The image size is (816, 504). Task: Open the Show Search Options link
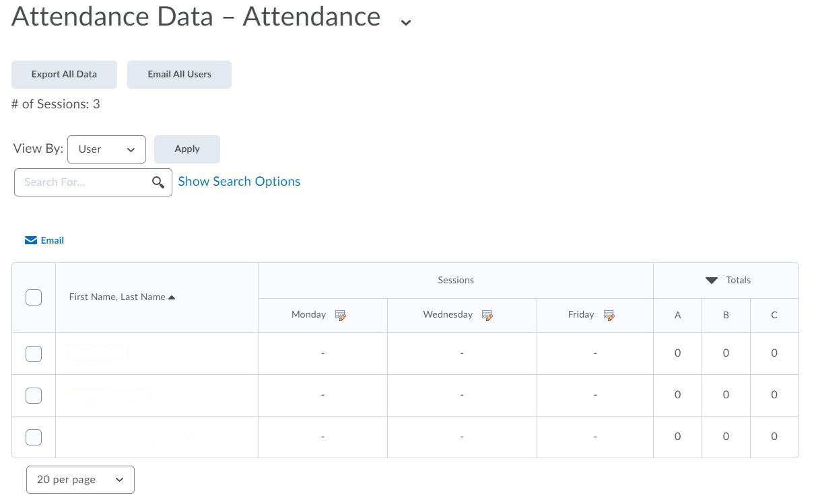239,182
